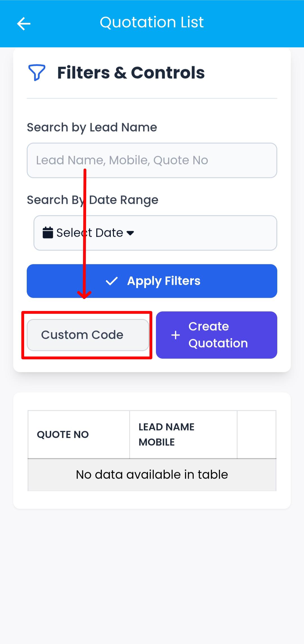Tap the No data available in table row
Screen dimensions: 304x644
pyautogui.click(x=152, y=474)
